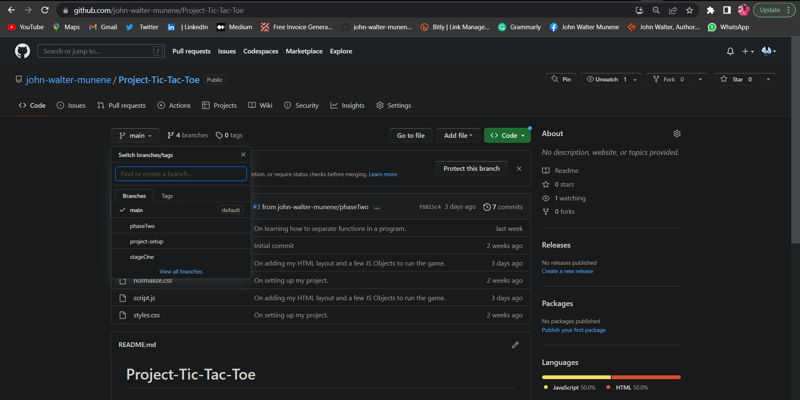Open the repository Settings tab

tap(393, 106)
